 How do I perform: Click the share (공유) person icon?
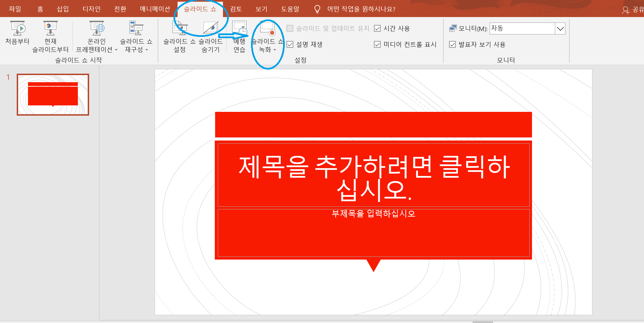click(x=625, y=10)
